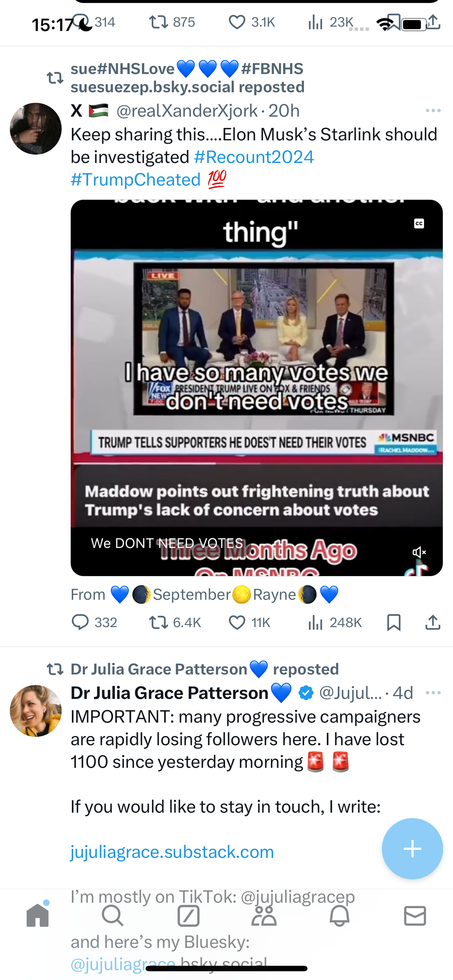The width and height of the screenshot is (453, 980).
Task: Open jujuliagrace.substack.com link
Action: click(172, 852)
